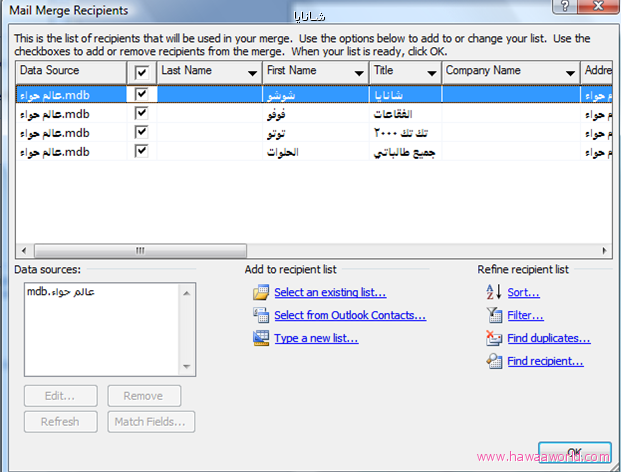The image size is (621, 472).
Task: Click the Filter funnel icon
Action: 492,315
